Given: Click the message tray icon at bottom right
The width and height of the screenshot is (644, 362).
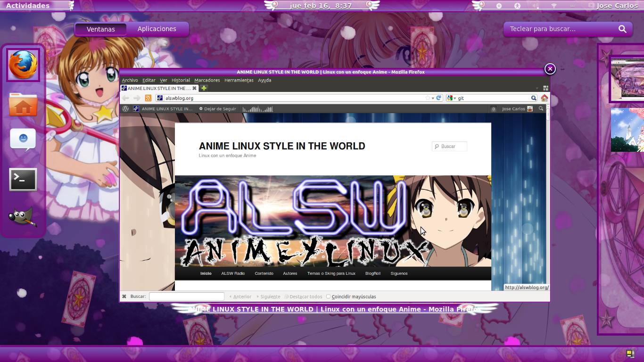Looking at the screenshot, I should [630, 354].
